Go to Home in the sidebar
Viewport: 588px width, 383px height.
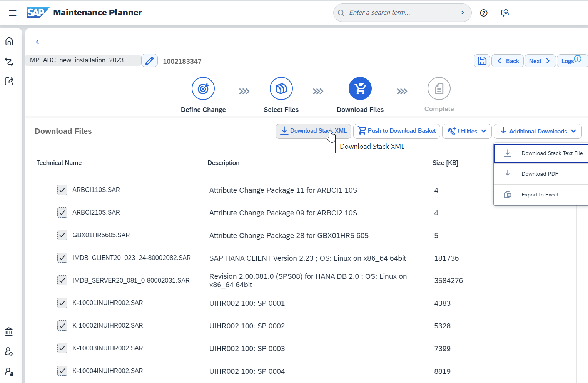[9, 41]
